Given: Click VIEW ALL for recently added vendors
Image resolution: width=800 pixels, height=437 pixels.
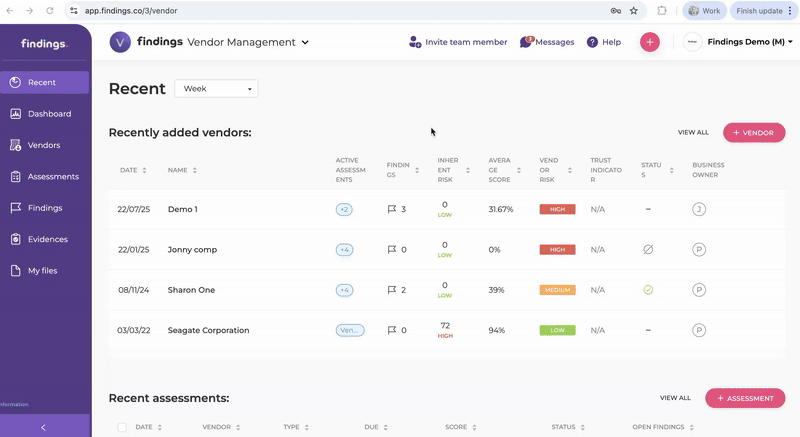Looking at the screenshot, I should (693, 132).
